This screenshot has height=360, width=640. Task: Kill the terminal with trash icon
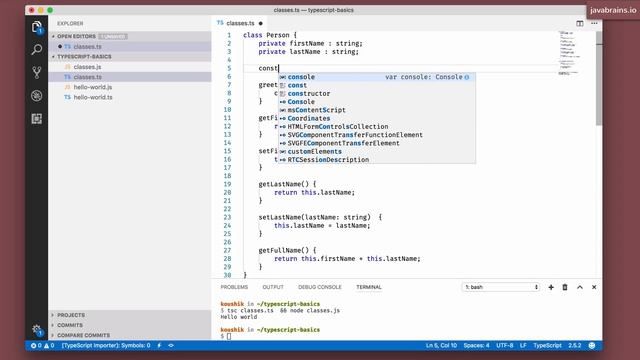pyautogui.click(x=565, y=287)
